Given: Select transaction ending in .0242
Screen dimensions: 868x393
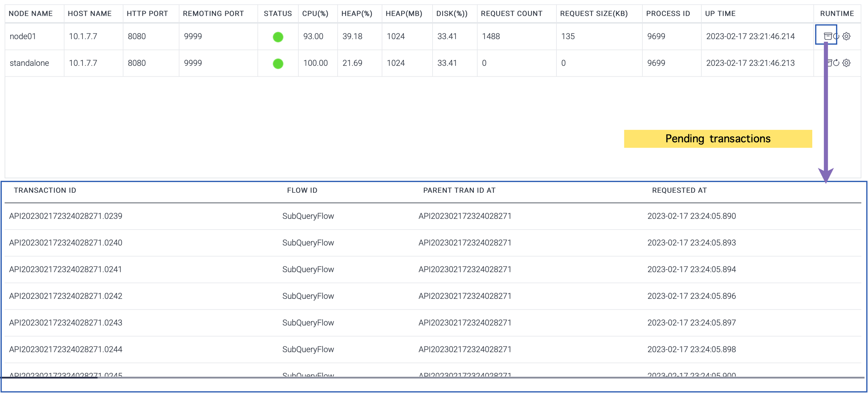Looking at the screenshot, I should (x=66, y=296).
